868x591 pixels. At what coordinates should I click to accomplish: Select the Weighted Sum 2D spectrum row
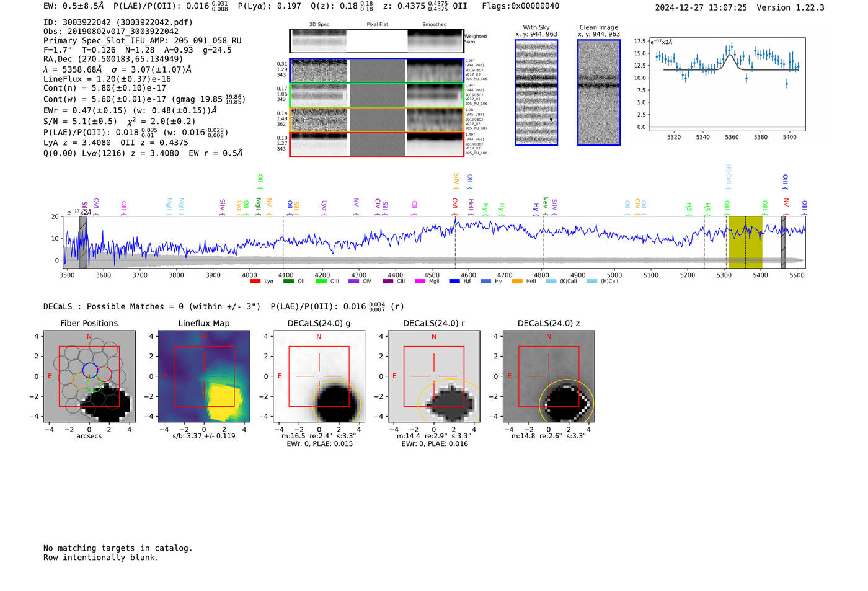(377, 41)
